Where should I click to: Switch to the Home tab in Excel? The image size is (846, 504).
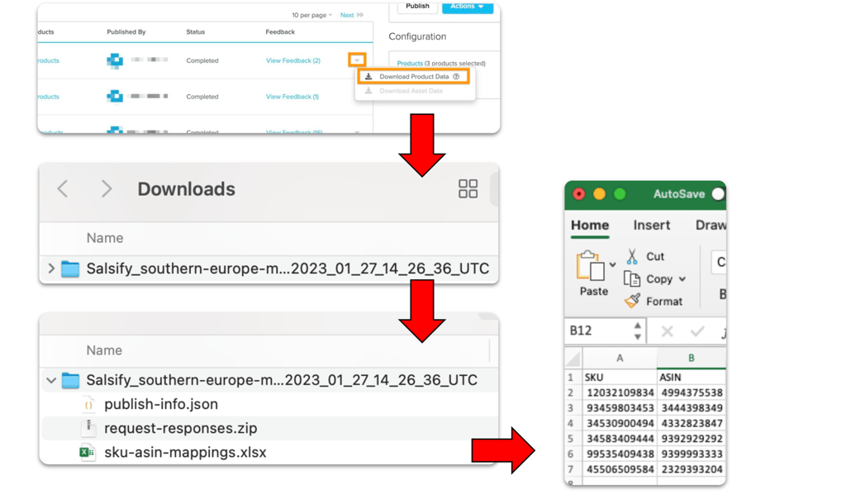click(590, 225)
